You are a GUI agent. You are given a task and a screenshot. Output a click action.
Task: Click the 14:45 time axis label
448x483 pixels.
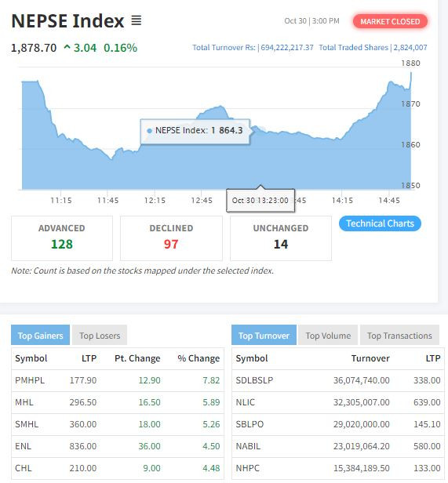point(389,201)
